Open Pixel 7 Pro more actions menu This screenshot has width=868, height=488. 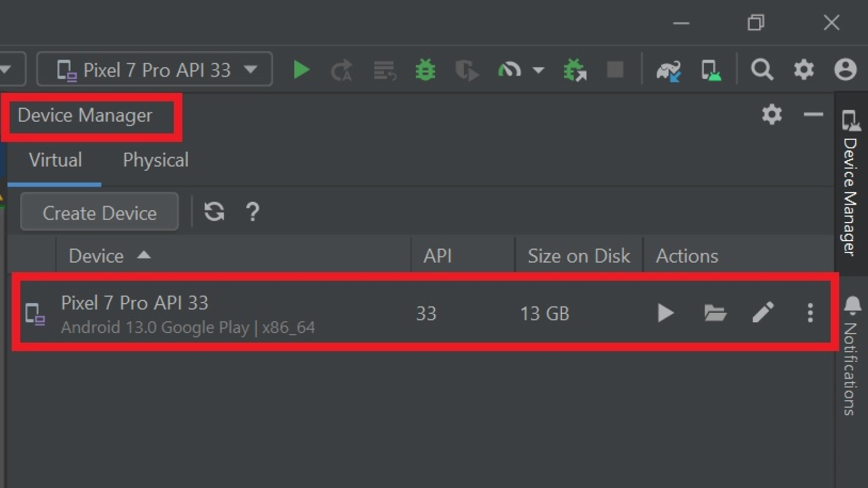810,313
